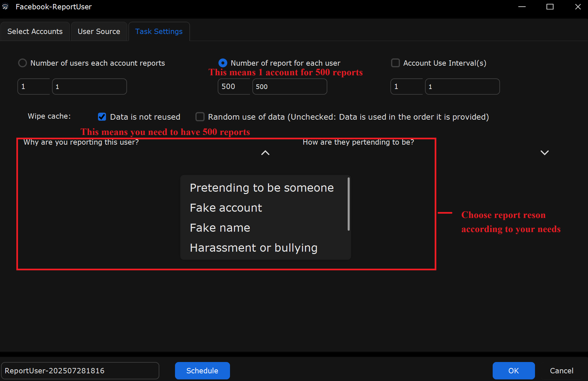
Task: Click minimum reports per user field showing 500
Action: click(x=234, y=87)
